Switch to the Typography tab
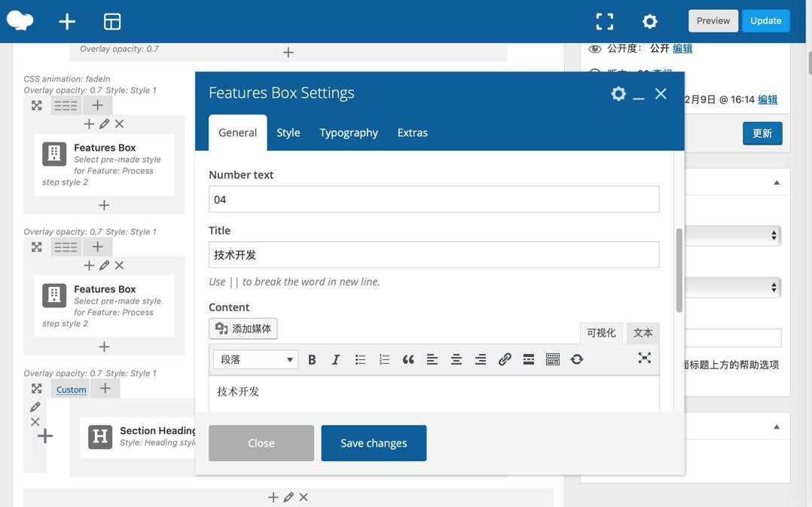This screenshot has width=812, height=507. (x=349, y=133)
